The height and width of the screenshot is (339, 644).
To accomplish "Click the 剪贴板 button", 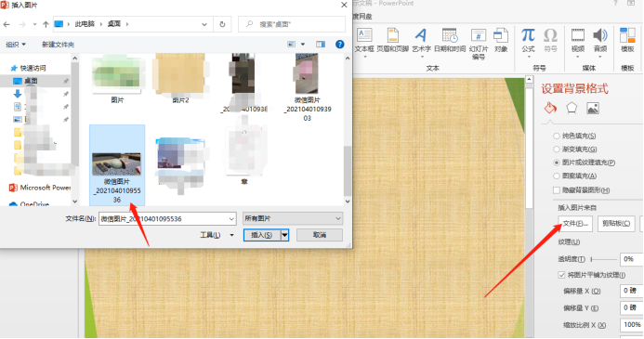I will pos(616,224).
